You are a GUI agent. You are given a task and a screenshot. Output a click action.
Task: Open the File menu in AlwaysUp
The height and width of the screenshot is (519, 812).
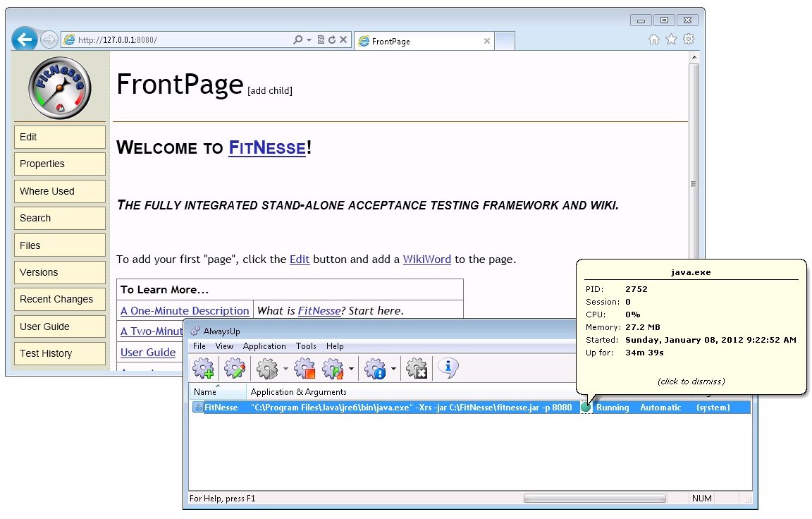click(x=199, y=346)
